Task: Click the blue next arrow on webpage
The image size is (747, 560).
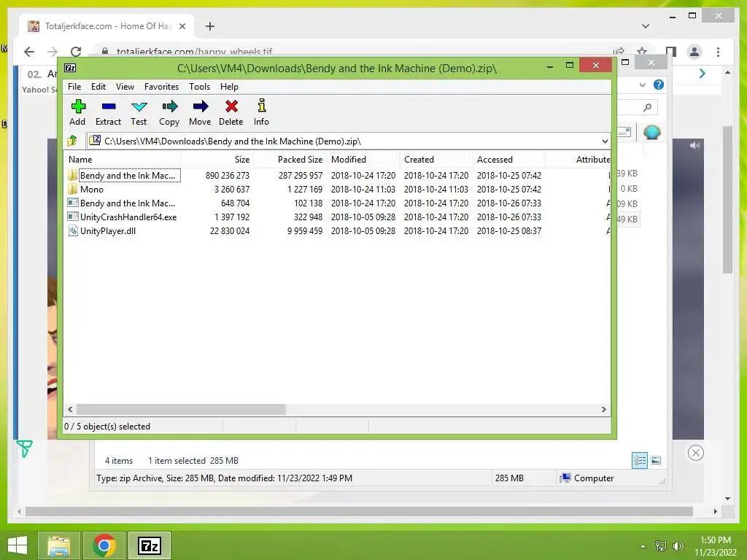Action: pyautogui.click(x=702, y=74)
